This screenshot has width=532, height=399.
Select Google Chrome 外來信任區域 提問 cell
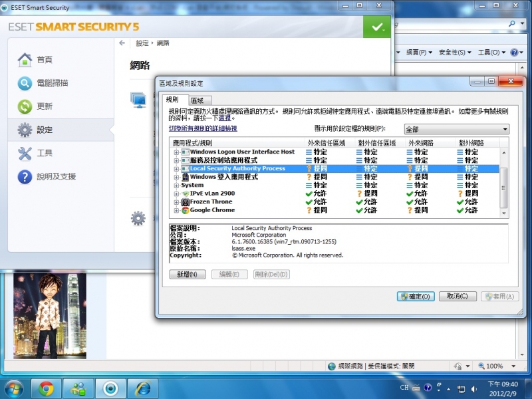[x=317, y=210]
